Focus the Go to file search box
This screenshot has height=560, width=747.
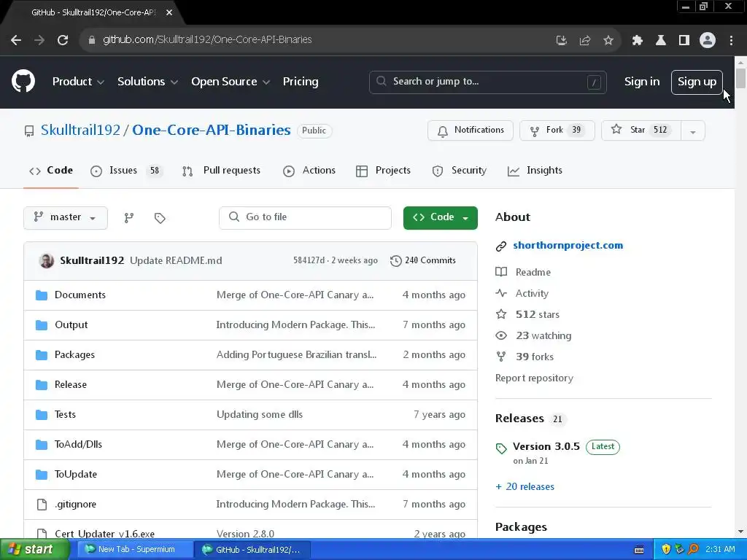point(305,217)
